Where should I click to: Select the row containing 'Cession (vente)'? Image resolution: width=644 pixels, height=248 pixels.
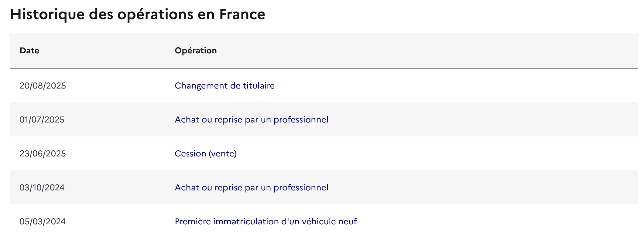point(322,154)
